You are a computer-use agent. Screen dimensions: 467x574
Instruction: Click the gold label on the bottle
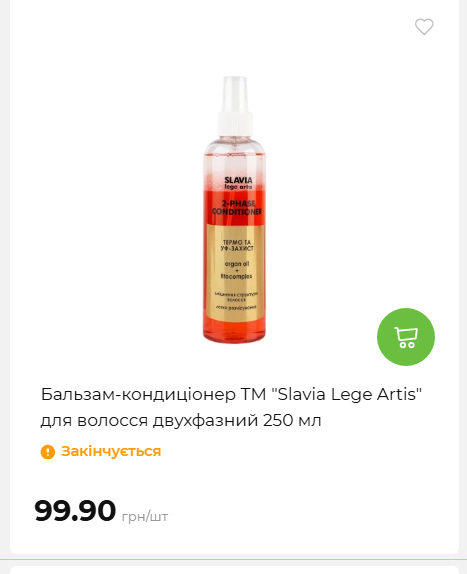click(235, 273)
